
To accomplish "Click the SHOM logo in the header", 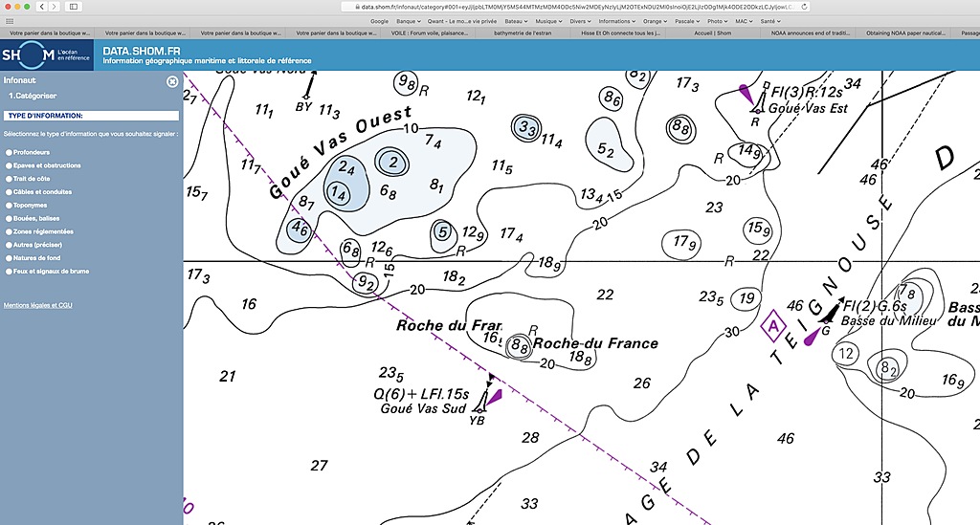I will click(x=46, y=55).
